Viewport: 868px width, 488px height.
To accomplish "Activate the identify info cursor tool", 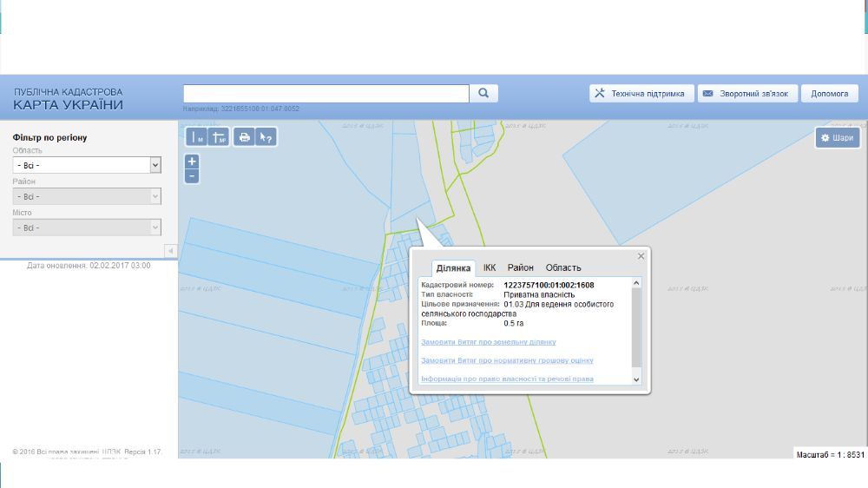I will click(x=266, y=137).
